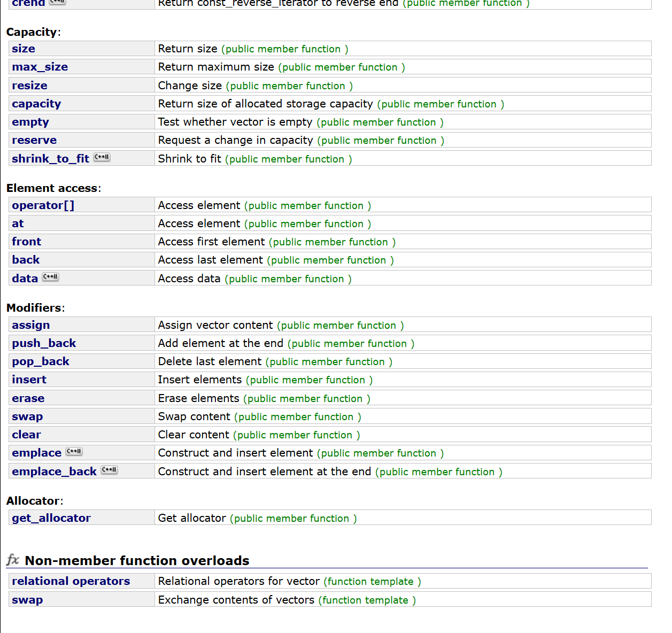This screenshot has width=672, height=633.
Task: Click 'Construct and insert element at the end' text
Action: [x=264, y=472]
